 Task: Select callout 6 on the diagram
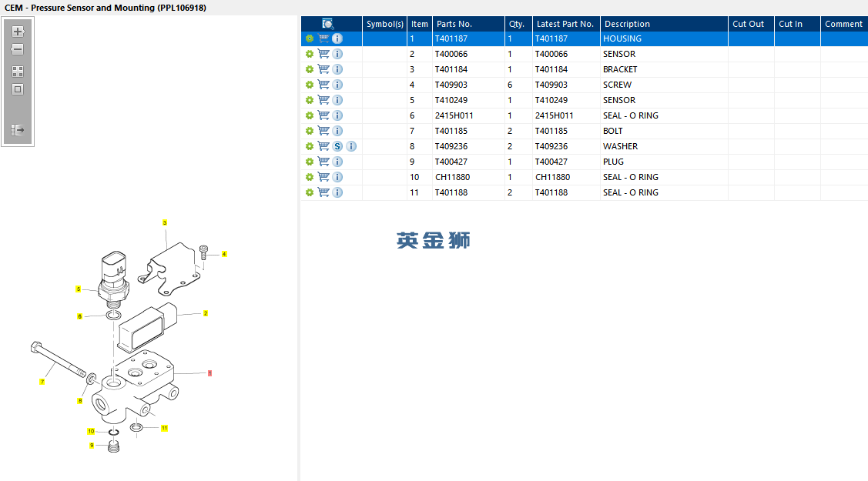point(80,316)
